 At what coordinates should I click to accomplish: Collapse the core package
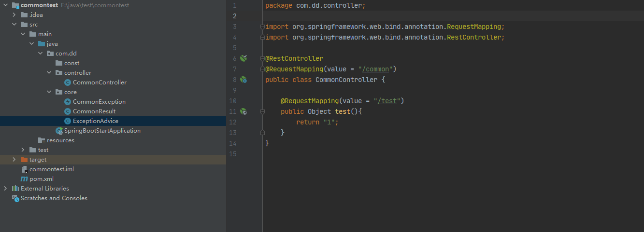pyautogui.click(x=49, y=92)
